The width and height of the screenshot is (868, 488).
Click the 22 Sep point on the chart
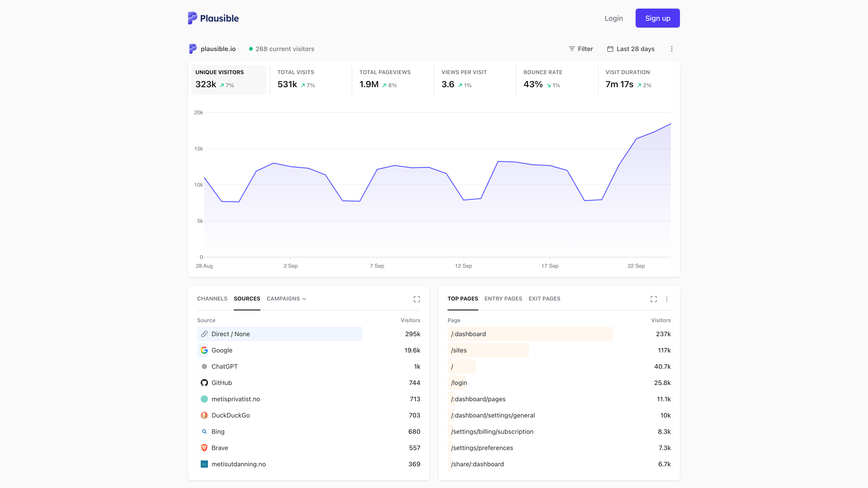coord(636,139)
